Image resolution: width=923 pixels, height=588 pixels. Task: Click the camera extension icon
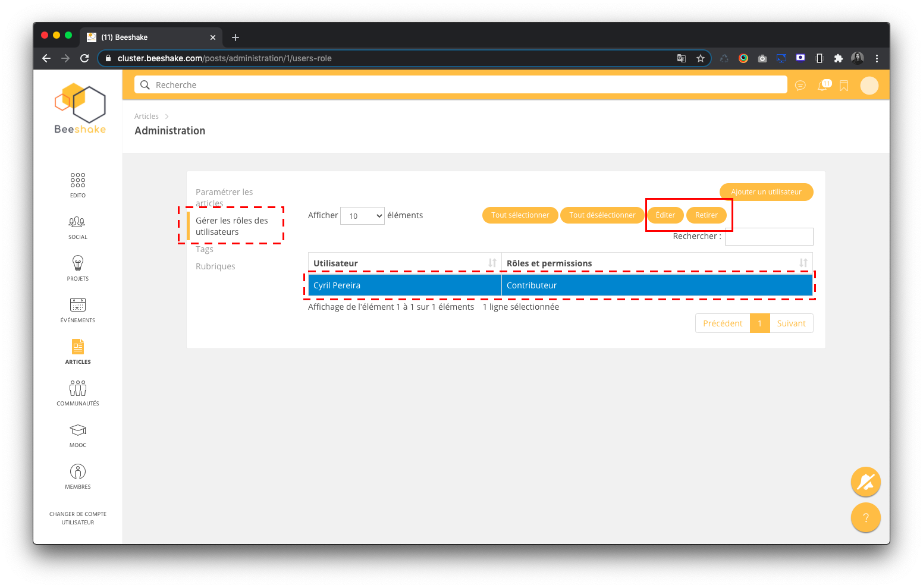pos(762,58)
